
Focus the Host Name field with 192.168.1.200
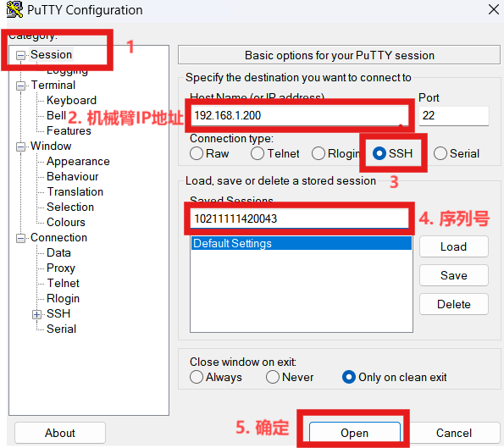(300, 116)
